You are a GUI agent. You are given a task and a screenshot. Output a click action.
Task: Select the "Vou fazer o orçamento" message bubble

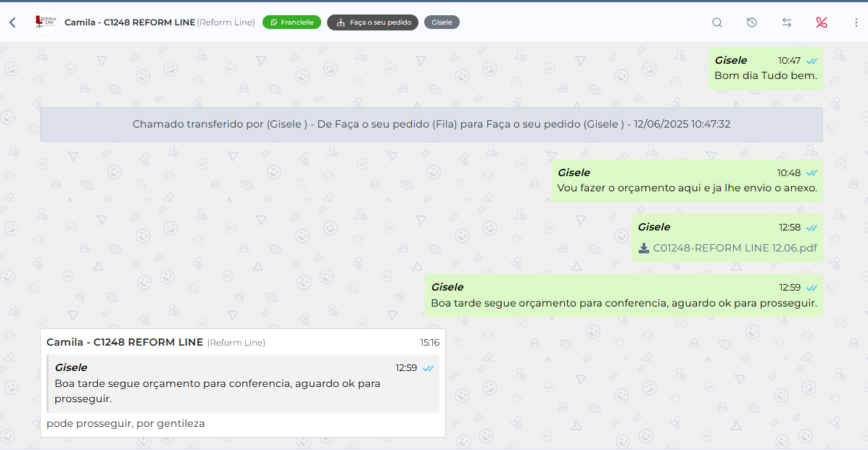tap(687, 188)
